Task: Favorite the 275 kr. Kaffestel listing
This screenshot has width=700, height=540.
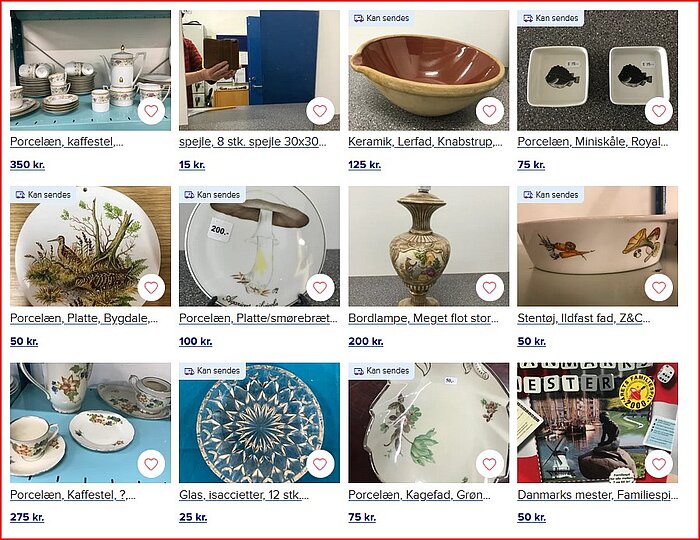Action: [x=151, y=464]
